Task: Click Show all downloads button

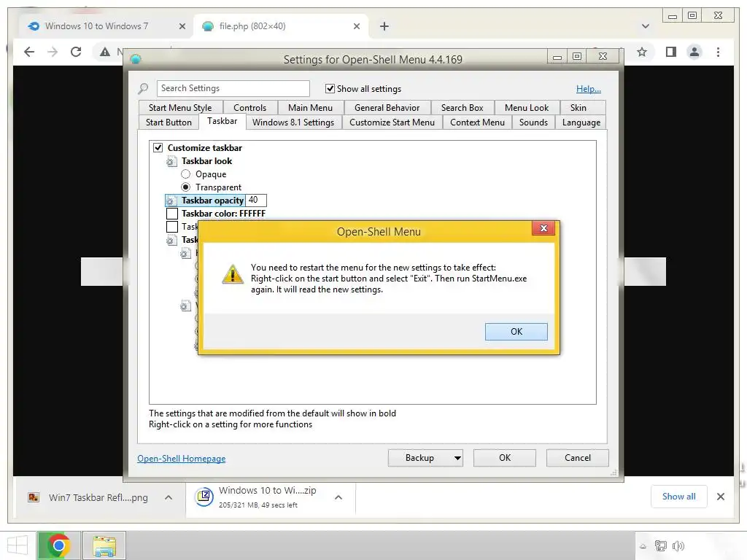Action: click(x=678, y=497)
